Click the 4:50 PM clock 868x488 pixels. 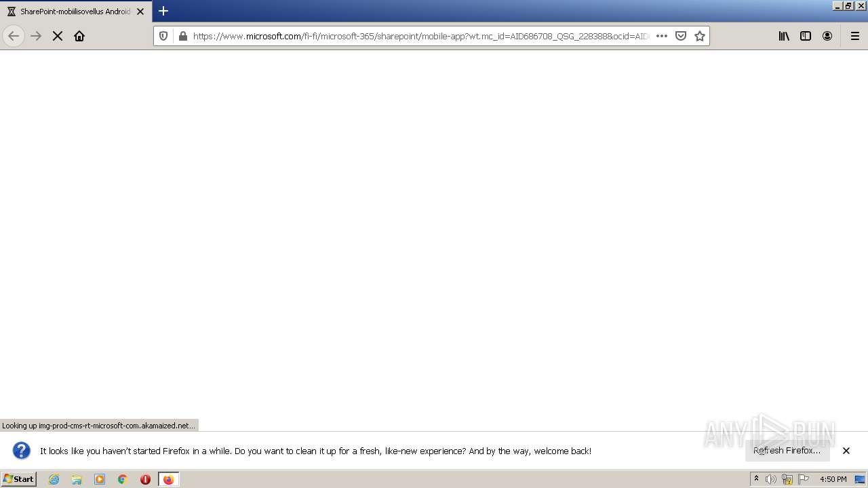click(x=833, y=479)
